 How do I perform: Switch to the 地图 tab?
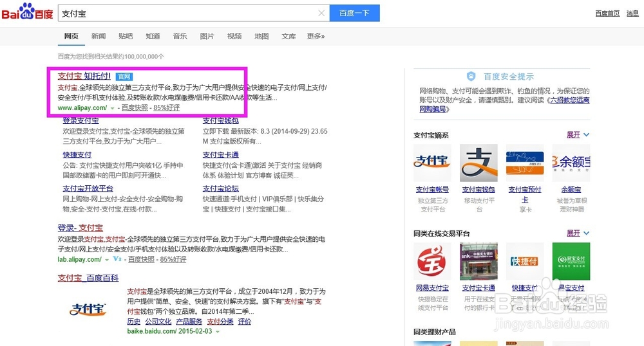point(261,36)
